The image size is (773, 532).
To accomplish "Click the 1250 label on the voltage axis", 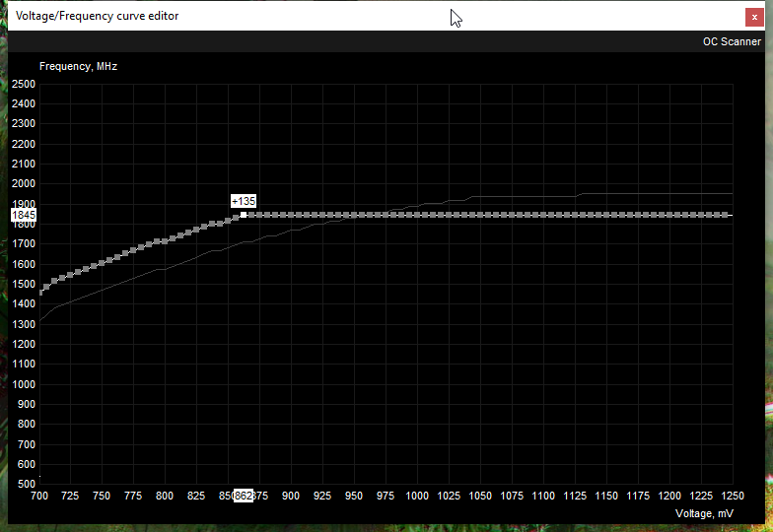I will 733,496.
